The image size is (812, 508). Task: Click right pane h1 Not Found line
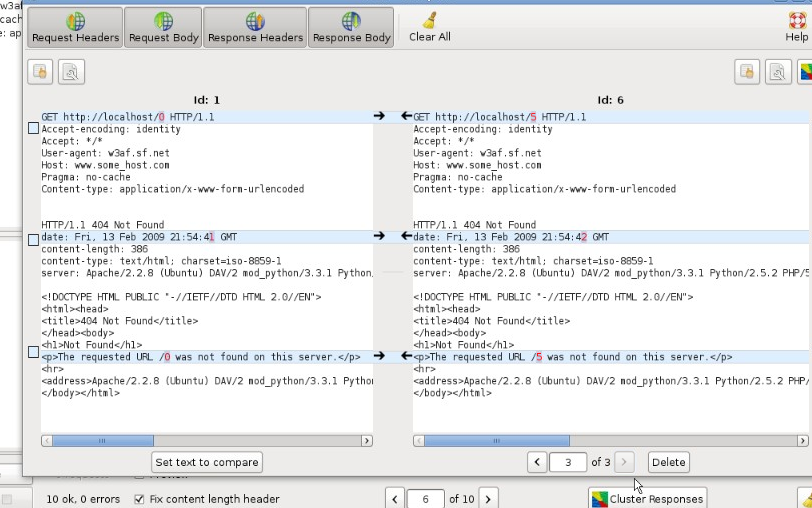tap(463, 345)
